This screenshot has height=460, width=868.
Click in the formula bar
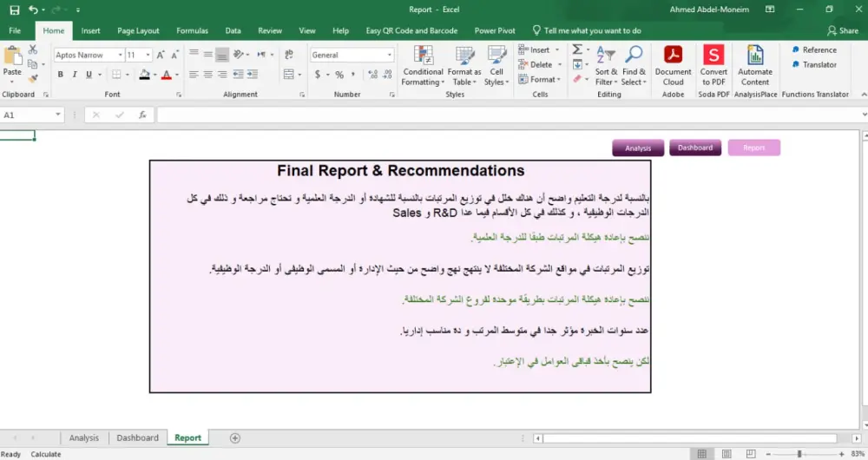point(510,115)
